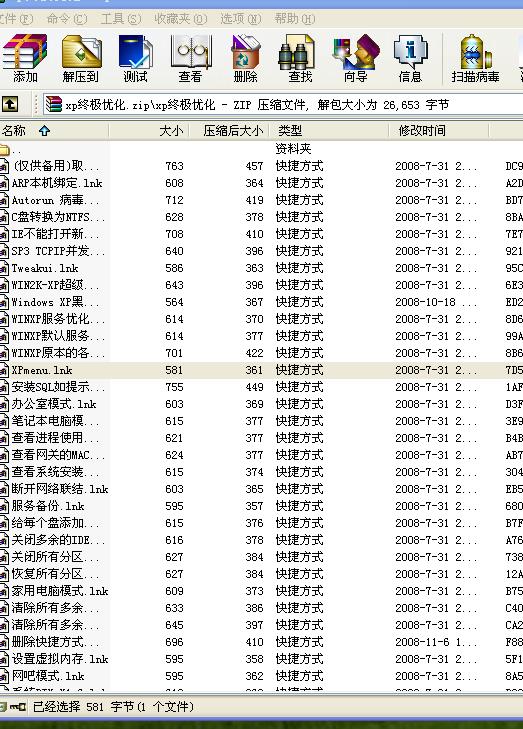This screenshot has height=729, width=523.
Task: Sort files by 名称 column header
Action: click(x=54, y=131)
